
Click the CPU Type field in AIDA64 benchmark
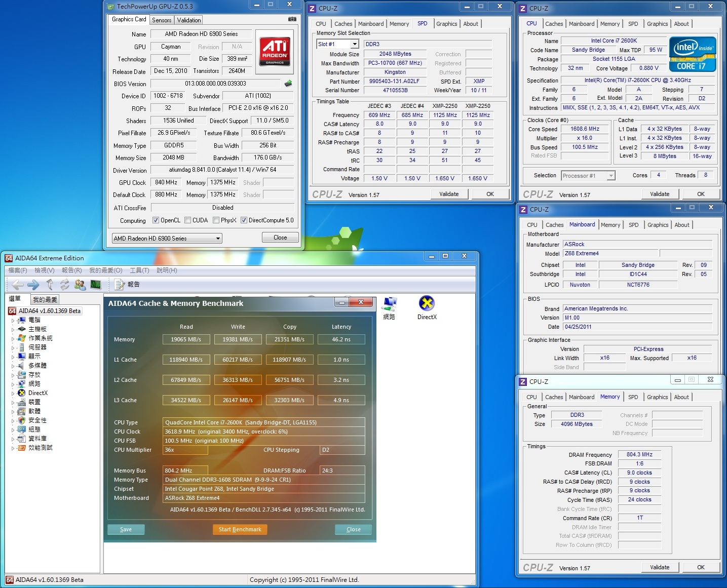(x=264, y=422)
